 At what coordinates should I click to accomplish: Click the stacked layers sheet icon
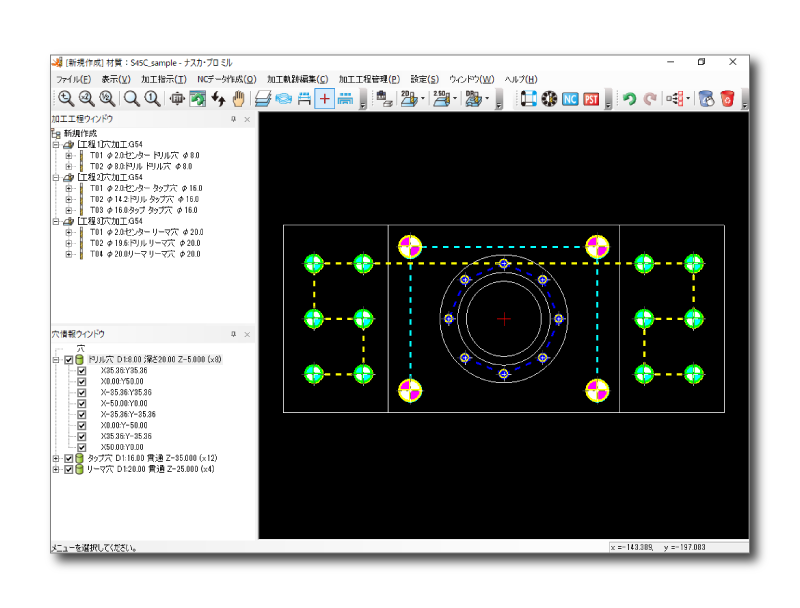(263, 98)
